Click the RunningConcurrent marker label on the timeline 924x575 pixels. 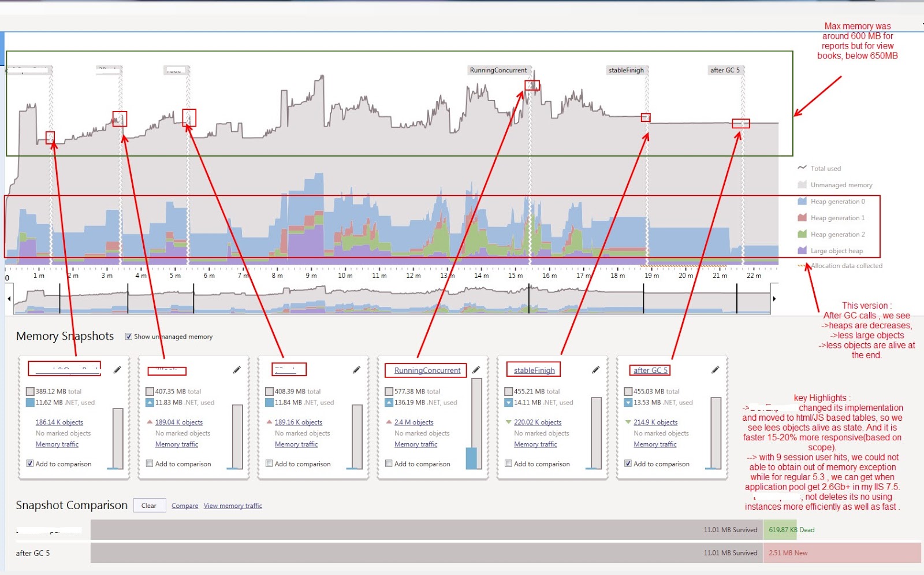pyautogui.click(x=498, y=70)
